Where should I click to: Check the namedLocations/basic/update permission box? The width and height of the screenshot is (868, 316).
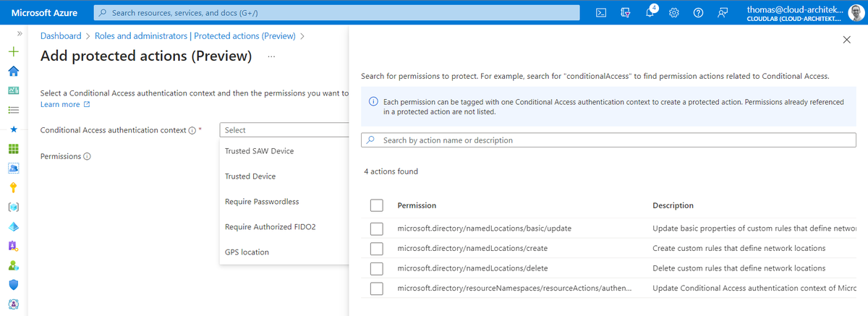(376, 229)
